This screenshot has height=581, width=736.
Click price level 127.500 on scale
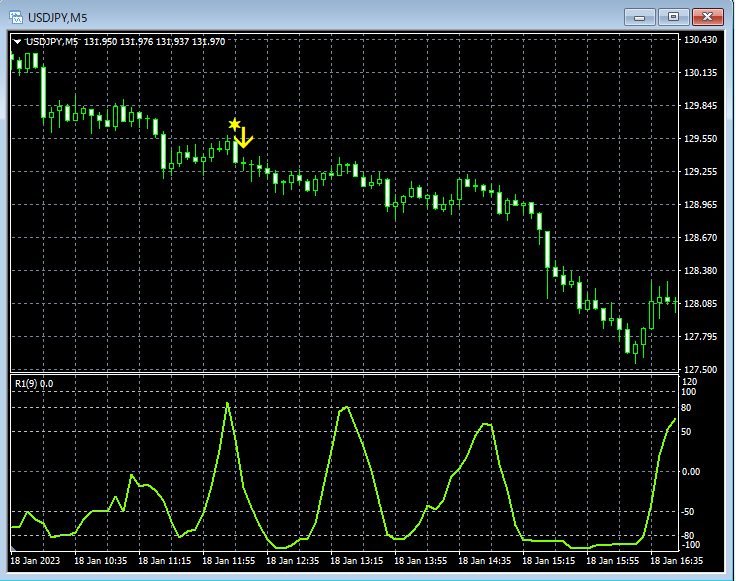pyautogui.click(x=700, y=370)
